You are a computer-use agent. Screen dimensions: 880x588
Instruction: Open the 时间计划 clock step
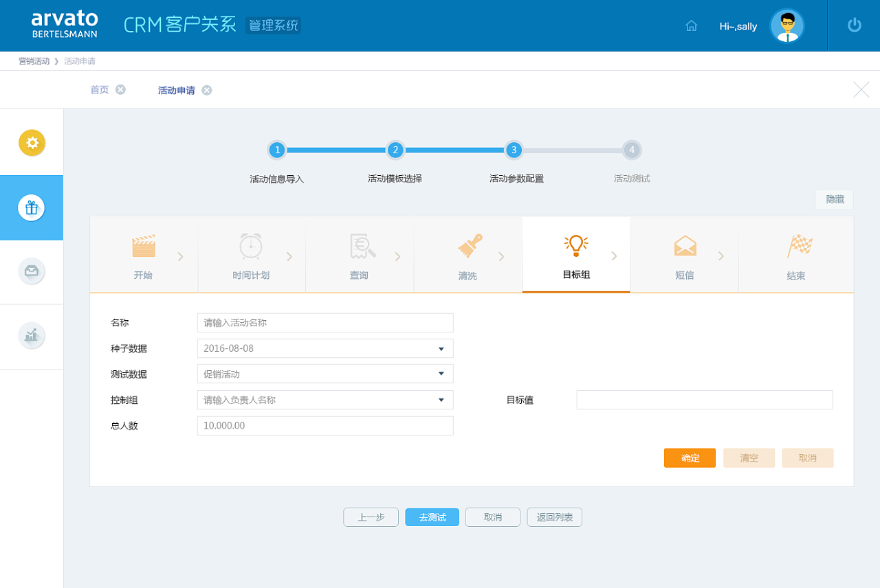click(x=251, y=246)
